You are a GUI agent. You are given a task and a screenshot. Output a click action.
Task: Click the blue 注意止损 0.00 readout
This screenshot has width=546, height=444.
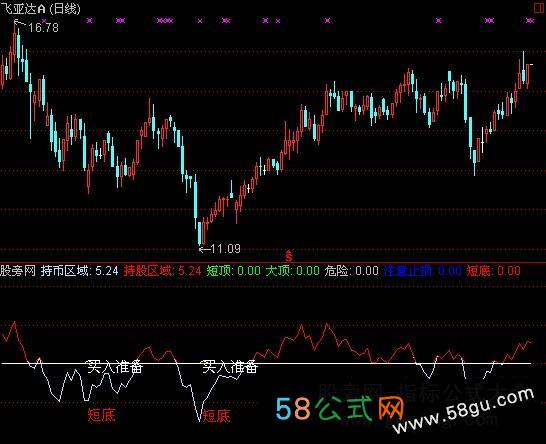[423, 271]
